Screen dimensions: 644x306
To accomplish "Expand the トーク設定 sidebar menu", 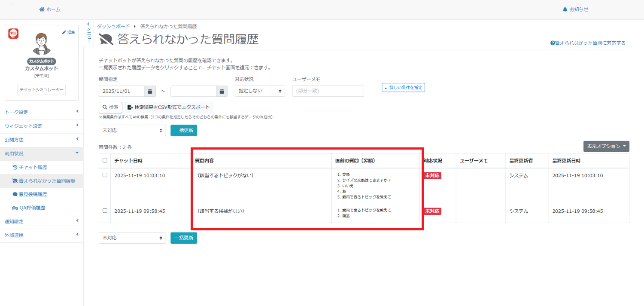I will [42, 112].
